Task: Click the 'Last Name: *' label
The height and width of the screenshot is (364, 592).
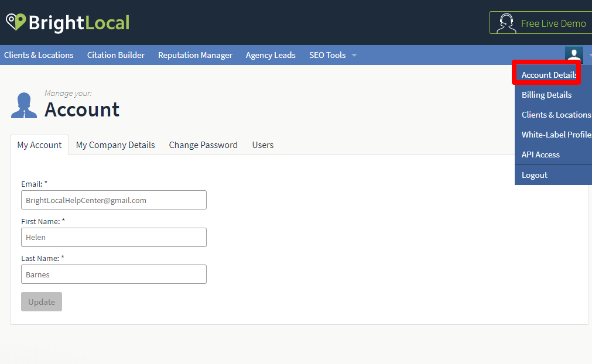Action: pos(43,259)
